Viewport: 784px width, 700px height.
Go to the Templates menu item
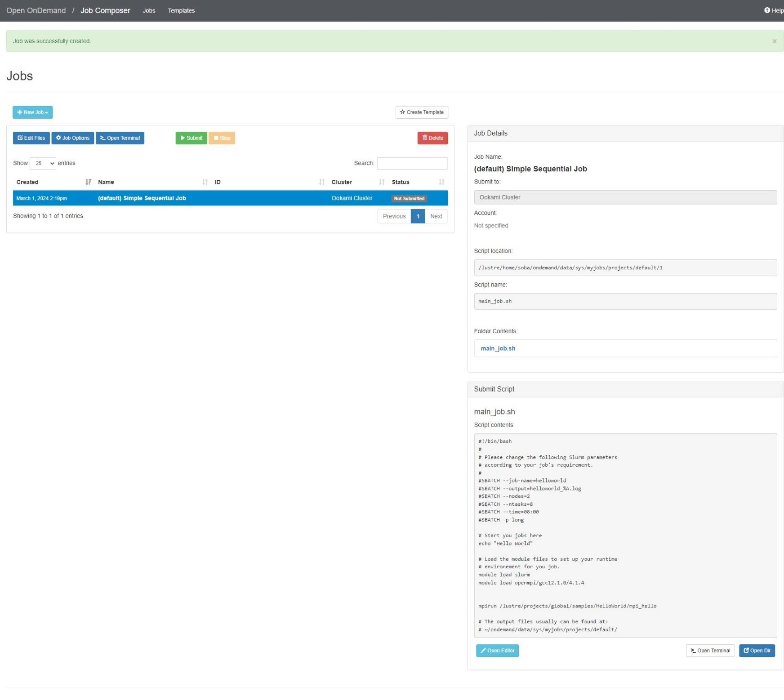[181, 10]
